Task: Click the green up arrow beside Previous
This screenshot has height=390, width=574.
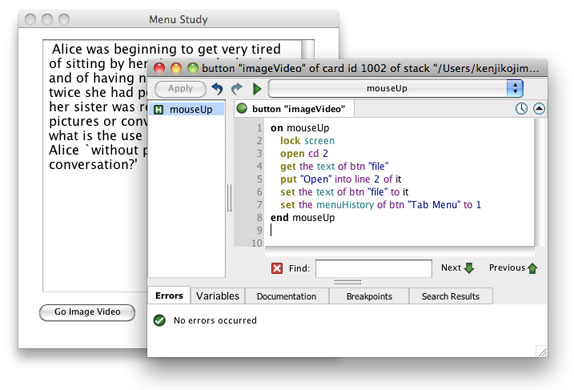Action: click(532, 268)
